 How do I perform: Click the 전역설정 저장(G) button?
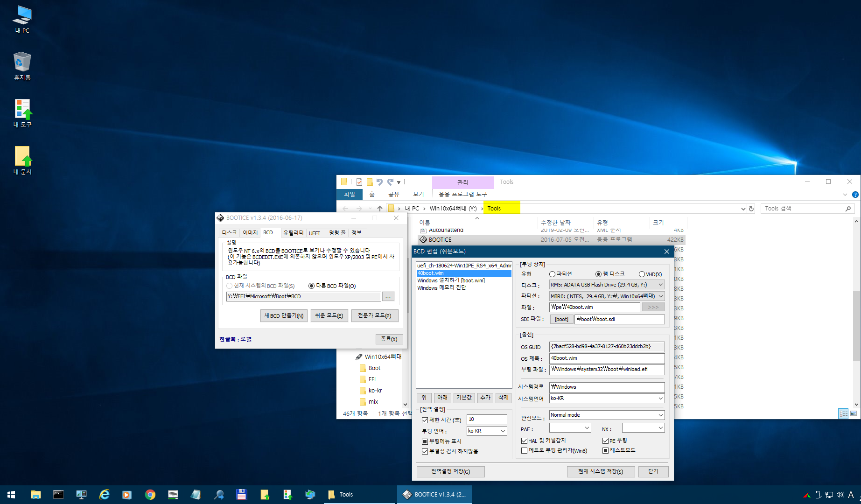coord(450,471)
